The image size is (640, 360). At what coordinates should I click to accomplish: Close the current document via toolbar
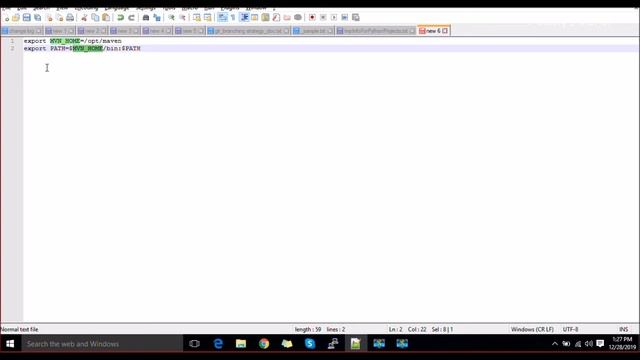tap(49, 18)
